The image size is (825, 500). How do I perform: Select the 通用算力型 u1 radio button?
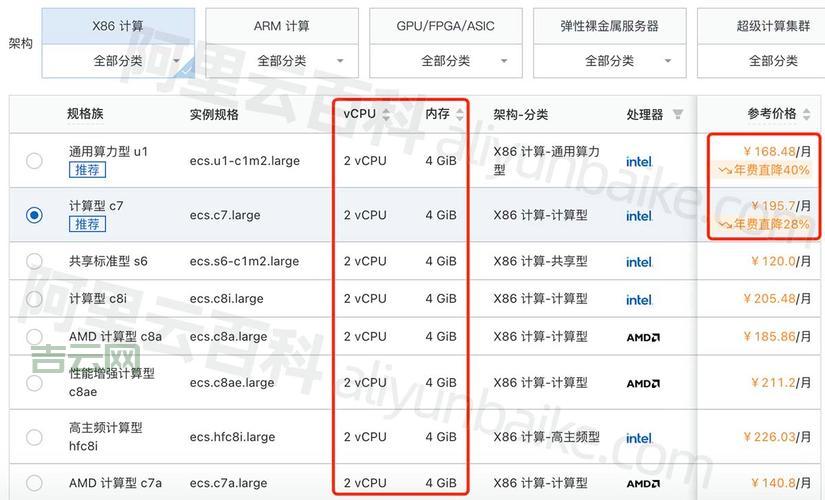35,161
